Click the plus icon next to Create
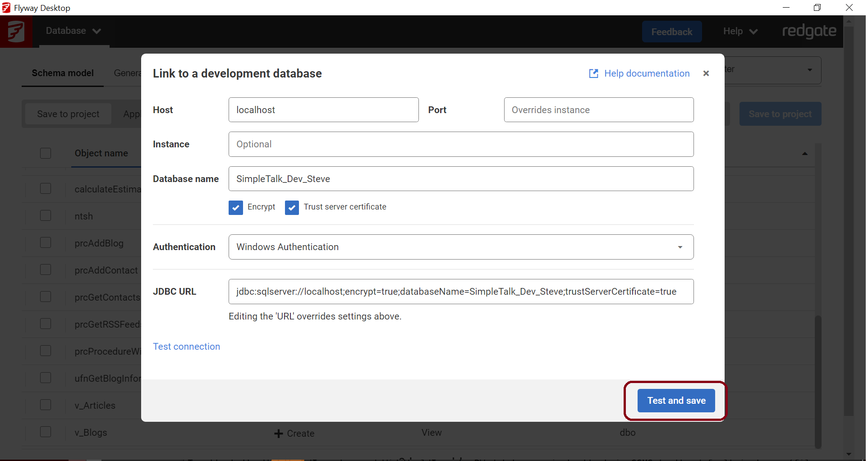Image resolution: width=868 pixels, height=461 pixels. click(x=278, y=434)
